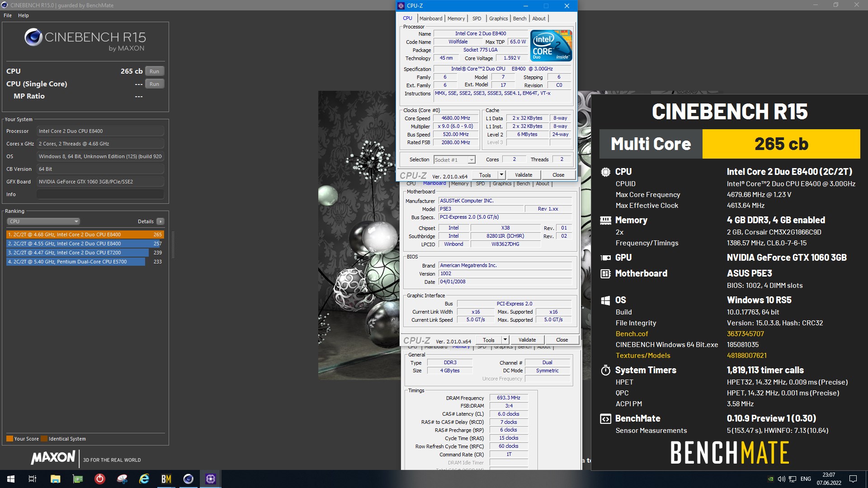Click the Motherboard icon in the BenchMate panel
This screenshot has width=868, height=488.
click(x=605, y=273)
